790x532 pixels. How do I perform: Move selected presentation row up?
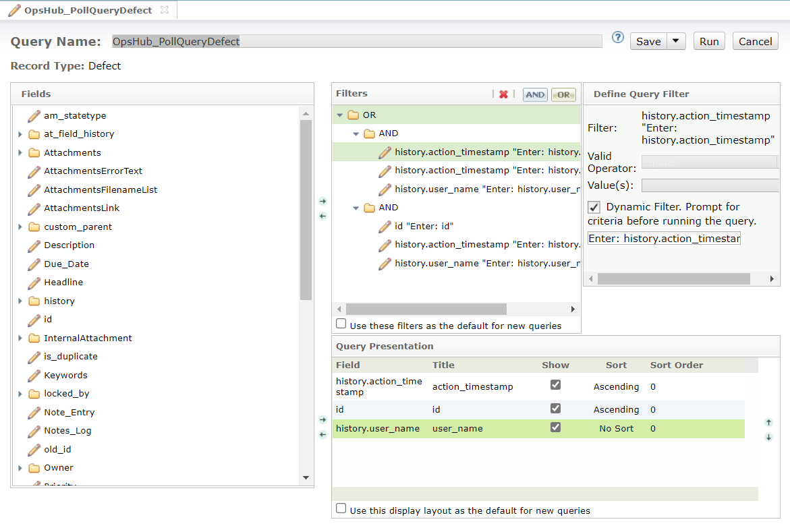(768, 423)
